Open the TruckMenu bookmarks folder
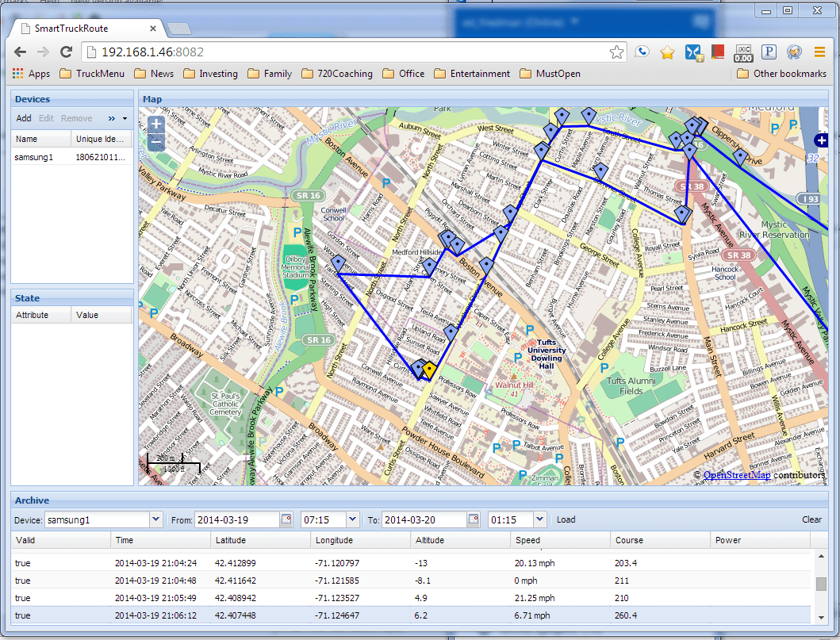Image resolution: width=840 pixels, height=640 pixels. click(x=92, y=74)
